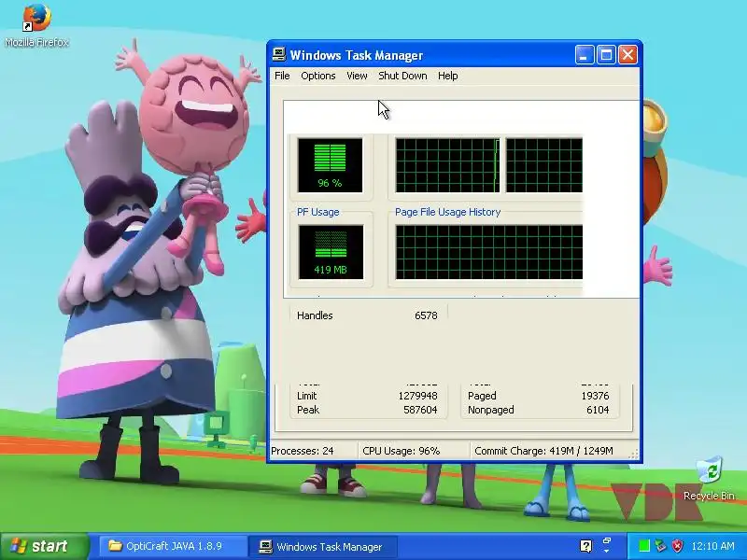Viewport: 747px width, 560px height.
Task: Click the Safely Remove Hardware tray icon
Action: [x=660, y=546]
